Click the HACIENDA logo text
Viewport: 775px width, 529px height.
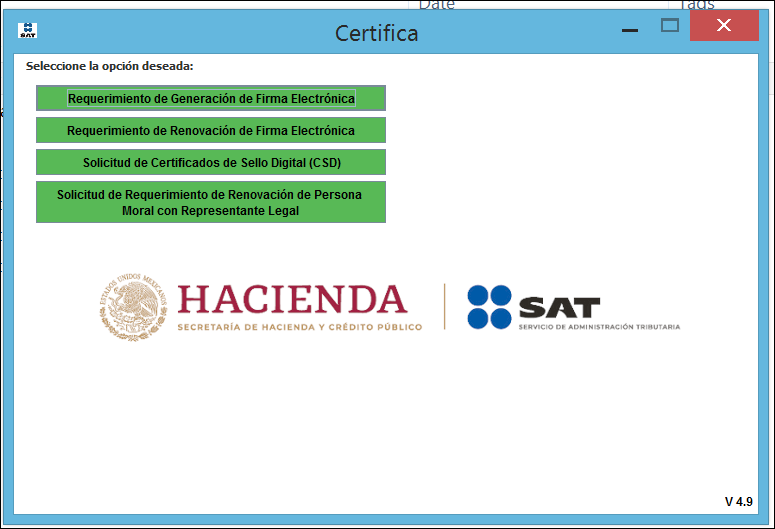pos(292,300)
